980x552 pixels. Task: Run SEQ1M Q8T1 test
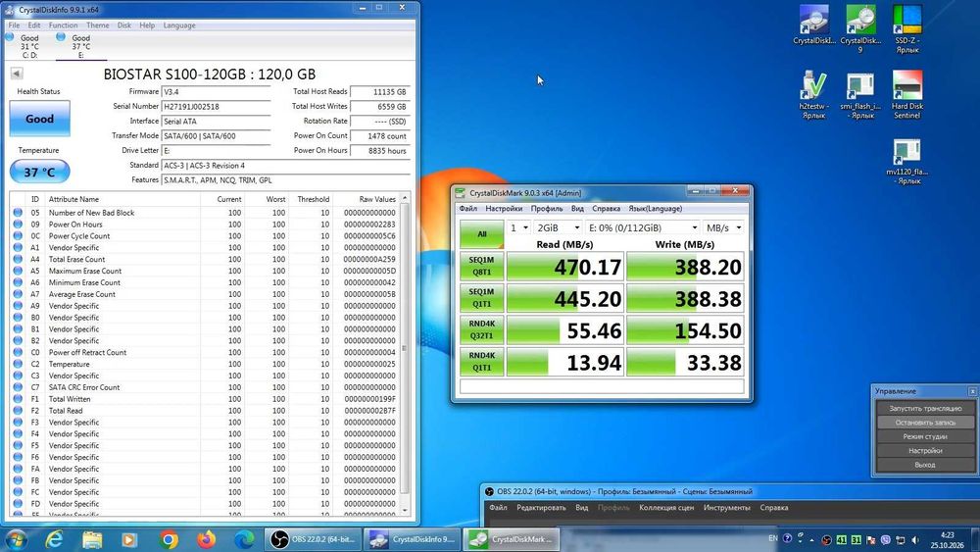click(x=482, y=266)
